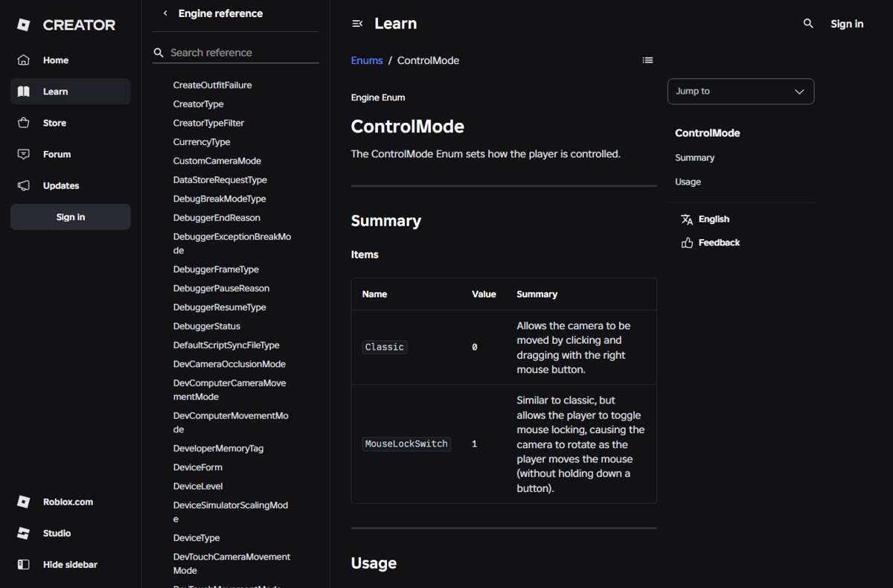Image resolution: width=893 pixels, height=588 pixels.
Task: Click the MouseLockSwitch enum item code
Action: [406, 444]
